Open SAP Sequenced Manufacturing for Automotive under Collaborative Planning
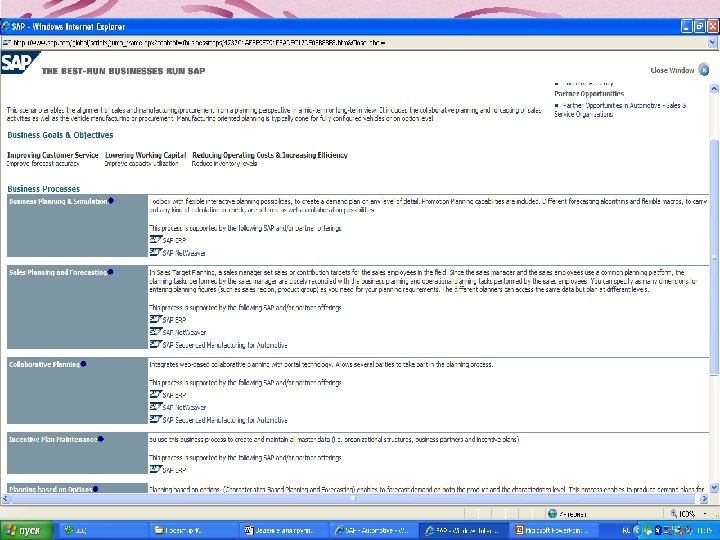 click(225, 420)
